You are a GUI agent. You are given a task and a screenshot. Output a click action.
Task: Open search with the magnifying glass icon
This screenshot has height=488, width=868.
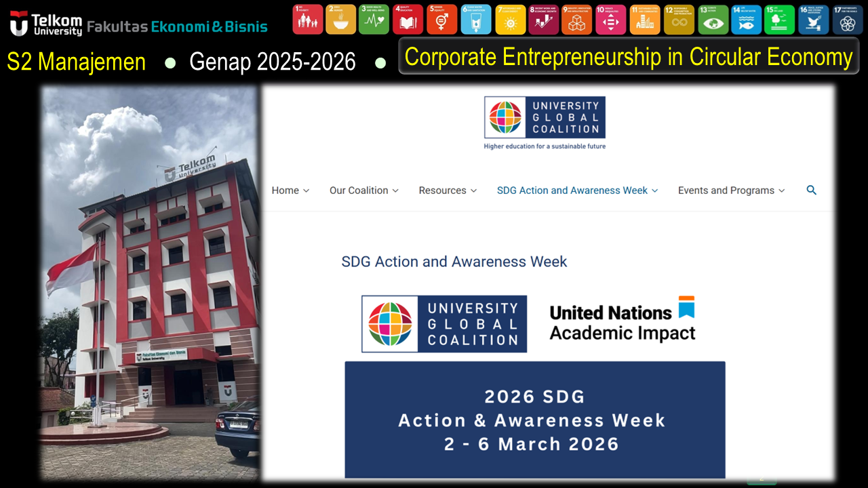coord(811,190)
